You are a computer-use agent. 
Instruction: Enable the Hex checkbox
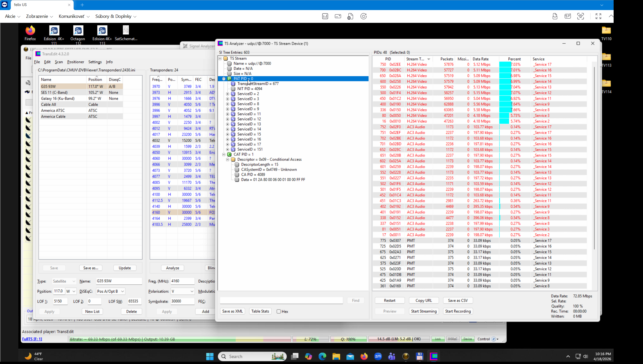[x=279, y=311]
